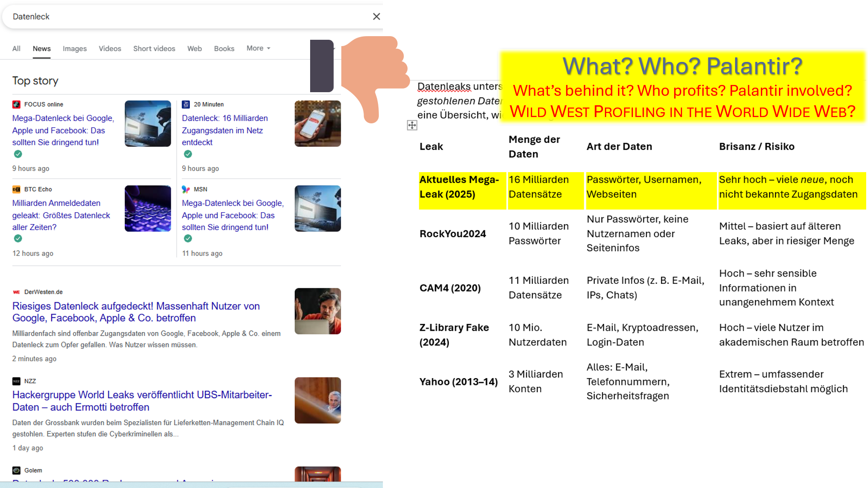The image size is (868, 488).
Task: Click the 2 minutes ago timestamp
Action: click(x=34, y=359)
